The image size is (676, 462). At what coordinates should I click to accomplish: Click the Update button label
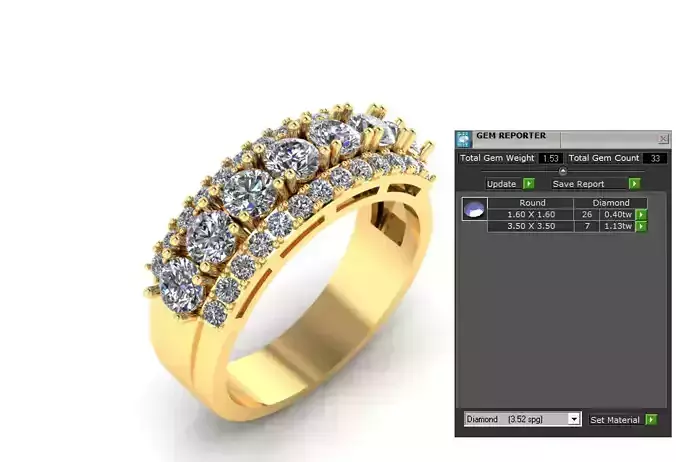[x=501, y=184]
